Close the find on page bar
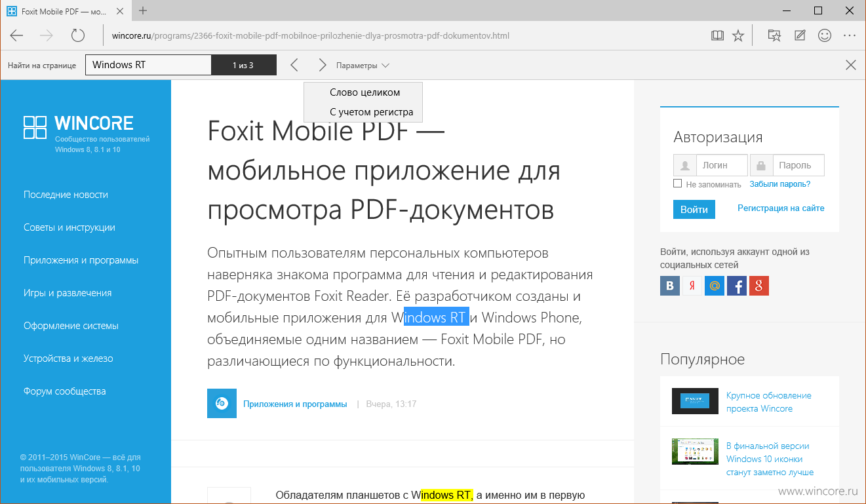This screenshot has width=866, height=504. (x=851, y=65)
